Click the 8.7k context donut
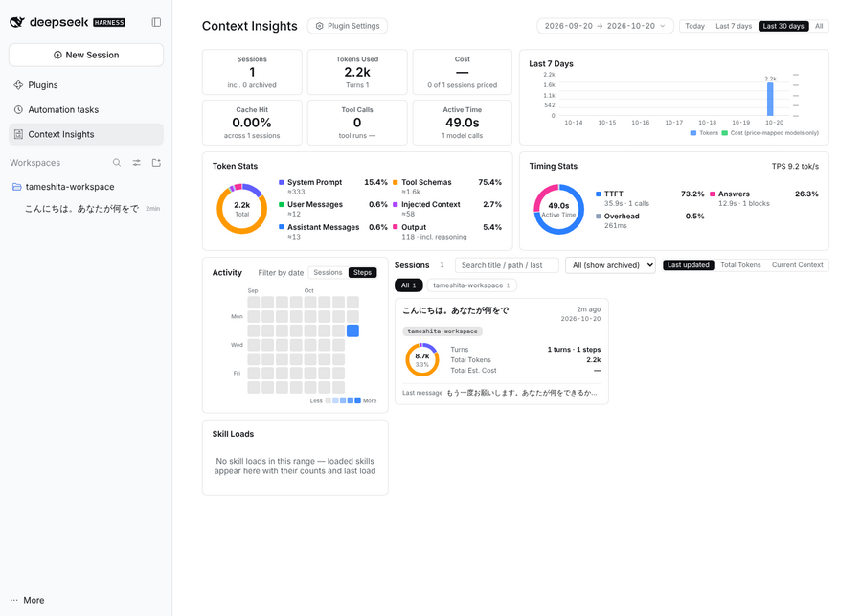The width and height of the screenshot is (862, 616). coord(421,359)
